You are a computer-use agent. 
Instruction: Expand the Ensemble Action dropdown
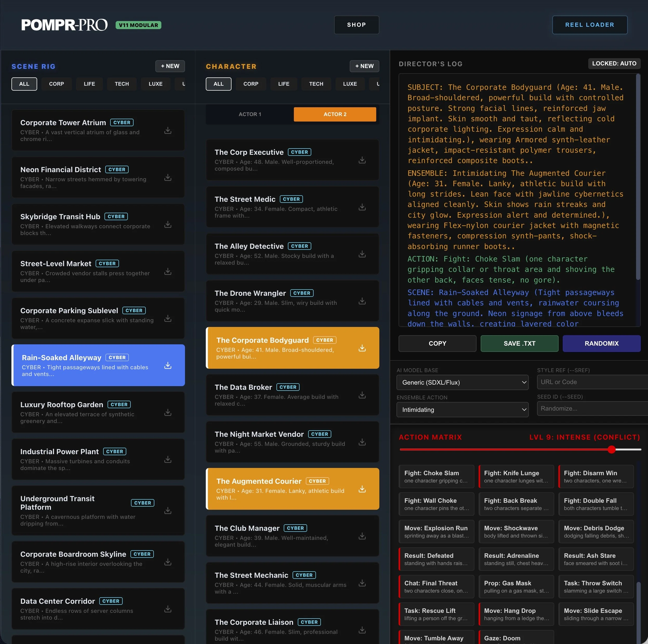tap(462, 410)
